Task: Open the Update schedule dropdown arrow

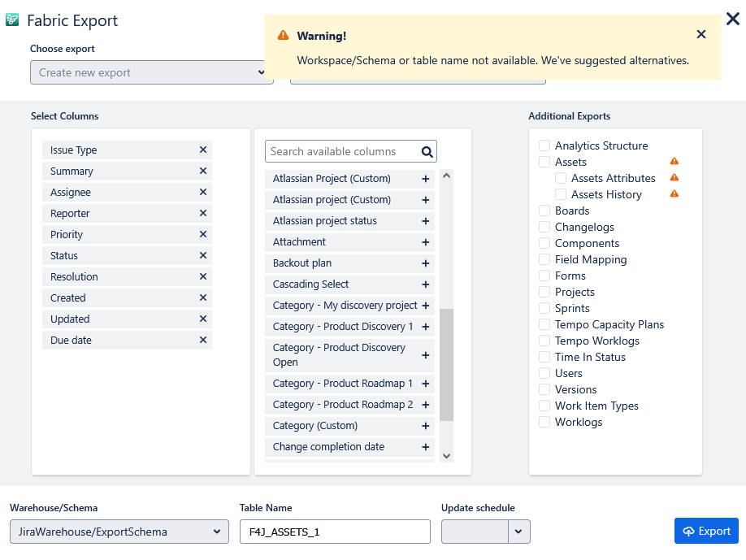Action: (x=519, y=532)
